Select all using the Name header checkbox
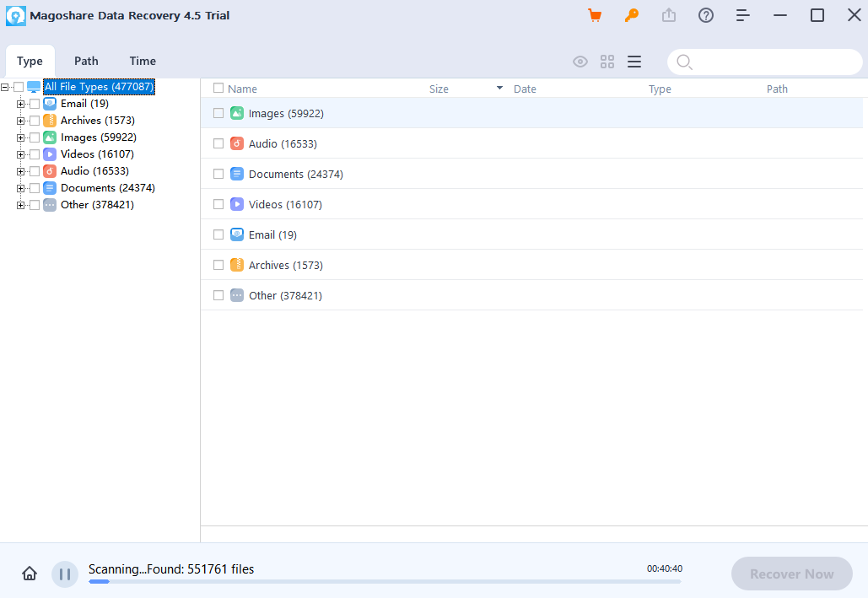The width and height of the screenshot is (868, 598). click(x=218, y=89)
